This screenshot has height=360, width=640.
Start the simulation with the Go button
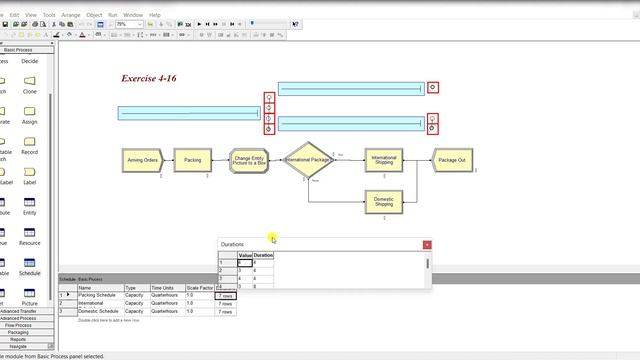[x=199, y=24]
